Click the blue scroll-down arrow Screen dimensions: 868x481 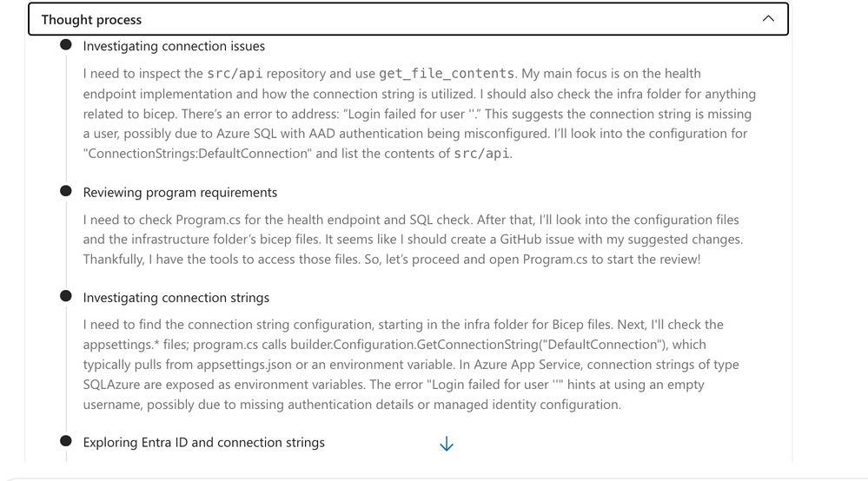coord(447,444)
